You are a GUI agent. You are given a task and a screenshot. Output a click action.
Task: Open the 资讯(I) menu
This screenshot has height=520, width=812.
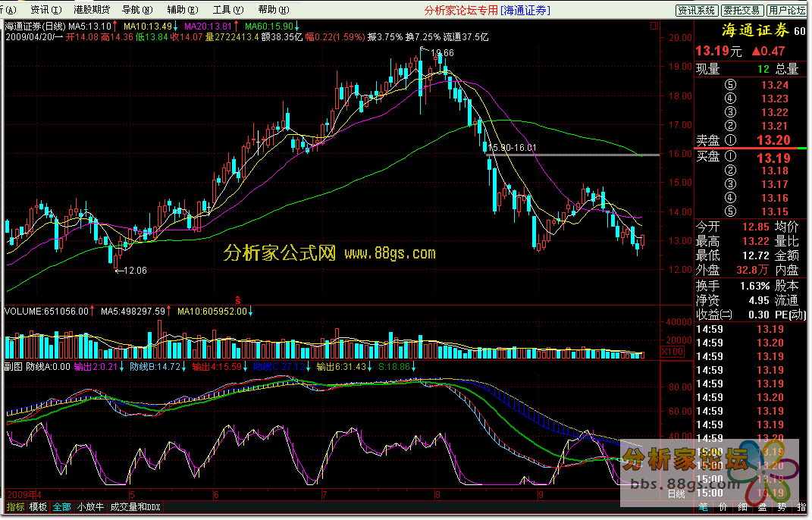[x=46, y=10]
